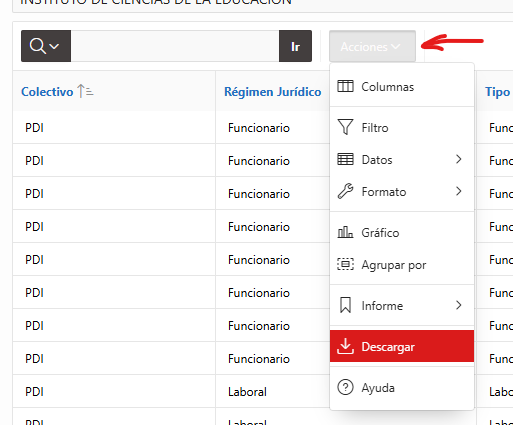Focus the report search text field
Image resolution: width=513 pixels, height=425 pixels.
tap(175, 46)
